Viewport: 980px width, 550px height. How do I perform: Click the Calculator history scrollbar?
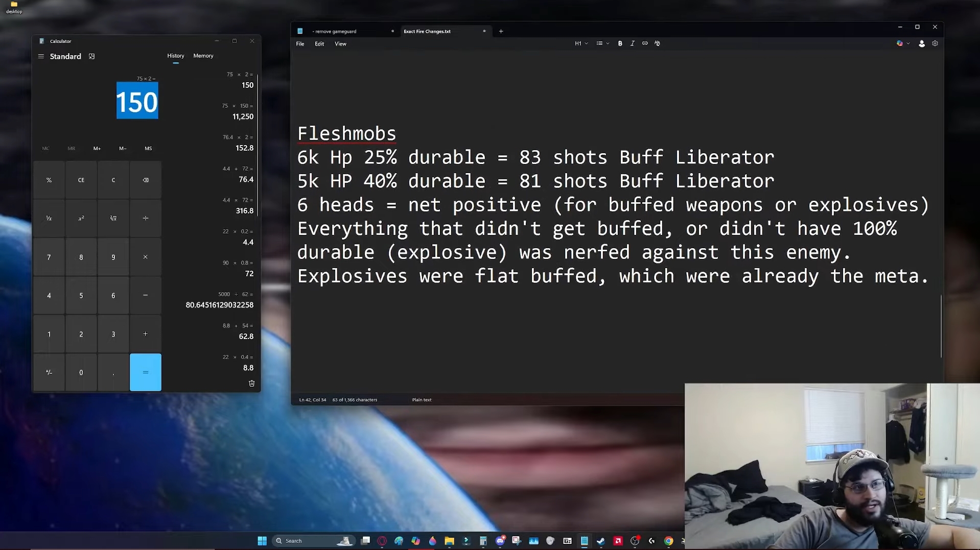point(258,145)
